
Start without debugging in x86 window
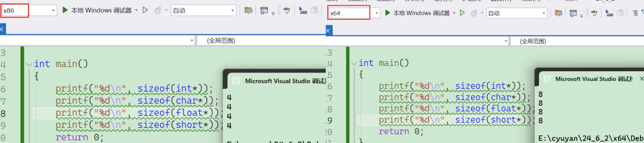pos(145,10)
